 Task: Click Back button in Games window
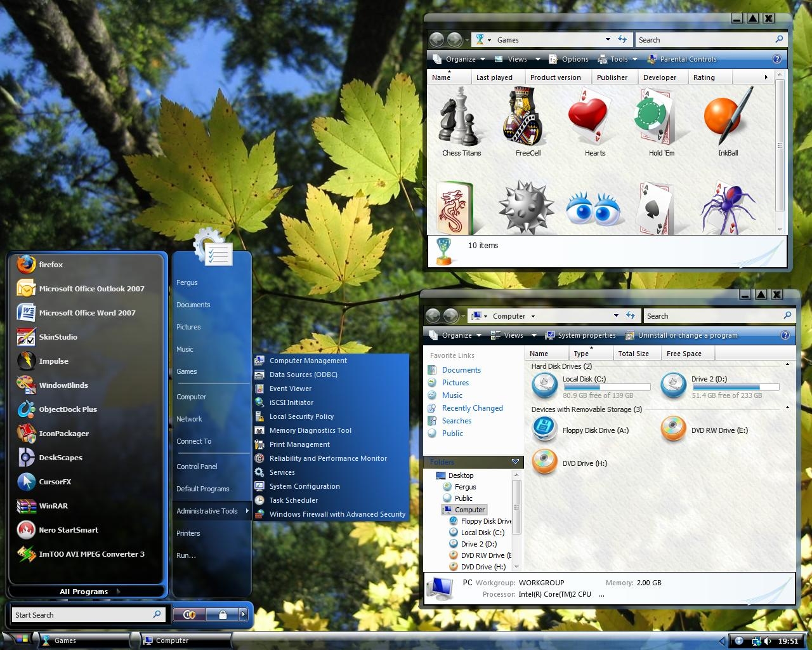pos(436,39)
